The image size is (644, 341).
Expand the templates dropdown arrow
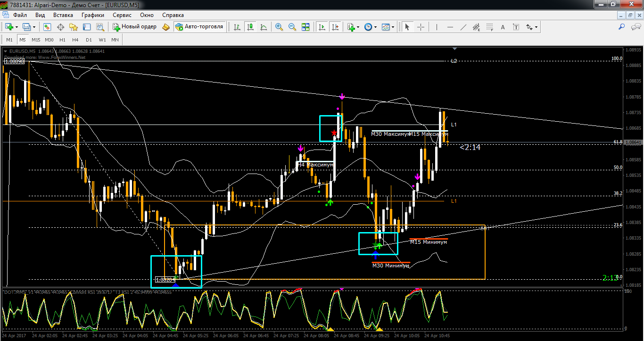coord(394,27)
